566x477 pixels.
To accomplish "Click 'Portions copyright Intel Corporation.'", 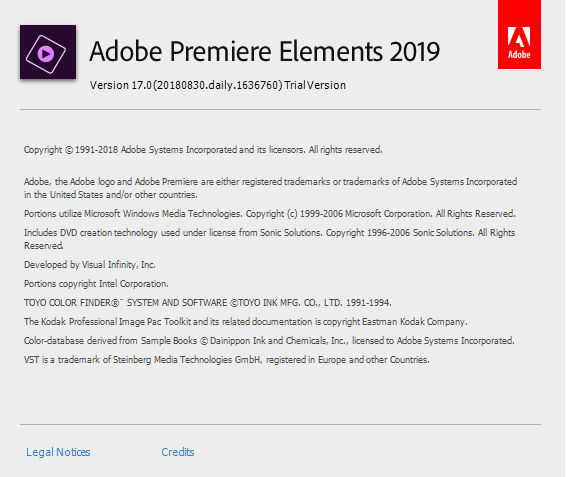I will click(96, 284).
